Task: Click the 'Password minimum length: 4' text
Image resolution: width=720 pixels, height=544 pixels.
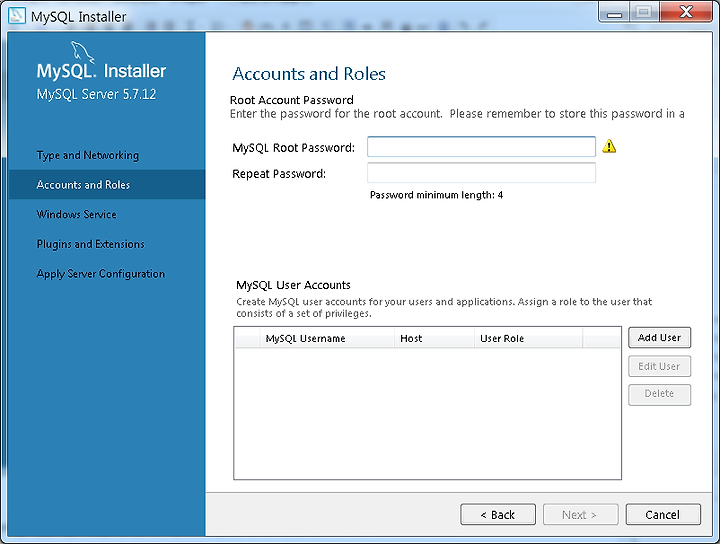Action: pos(436,195)
